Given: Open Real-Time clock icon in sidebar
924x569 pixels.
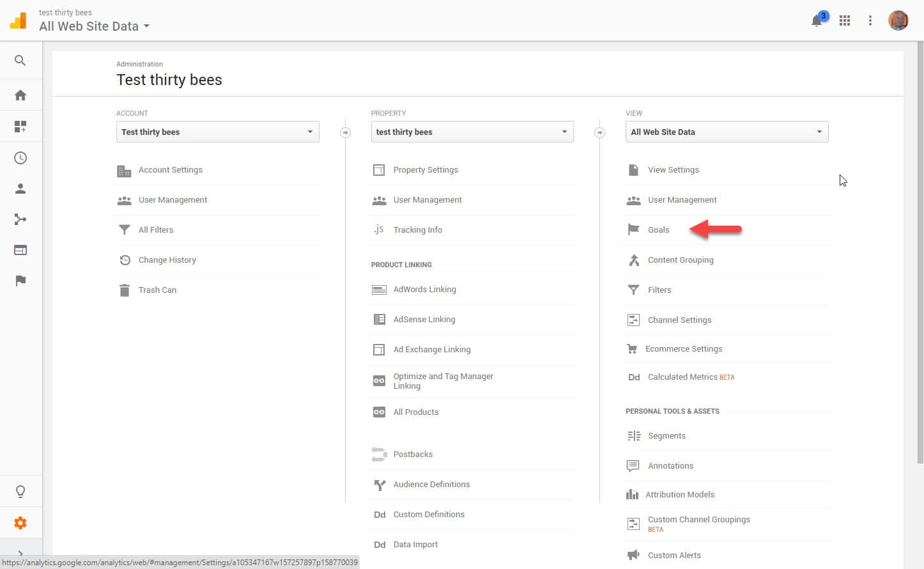Looking at the screenshot, I should [x=20, y=158].
